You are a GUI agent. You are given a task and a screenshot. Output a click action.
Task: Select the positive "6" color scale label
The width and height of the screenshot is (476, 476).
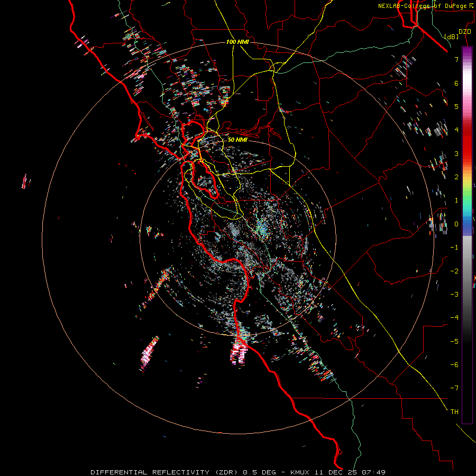click(x=456, y=83)
